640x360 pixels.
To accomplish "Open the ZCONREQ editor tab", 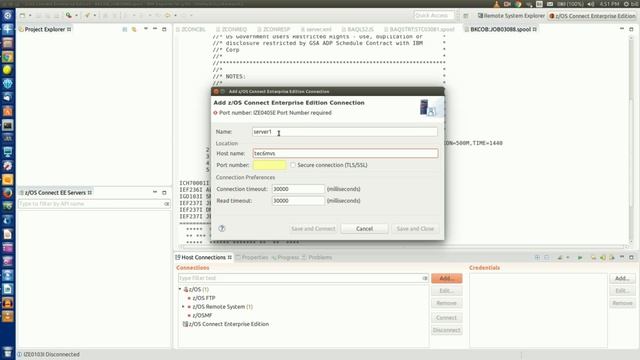I will click(x=231, y=29).
